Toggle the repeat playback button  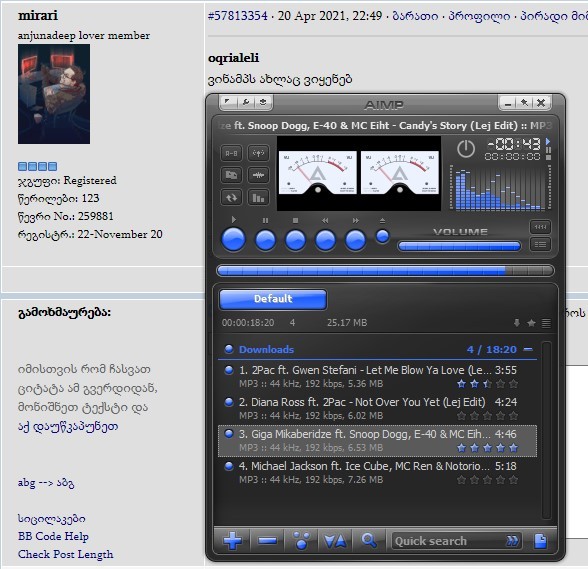(231, 197)
